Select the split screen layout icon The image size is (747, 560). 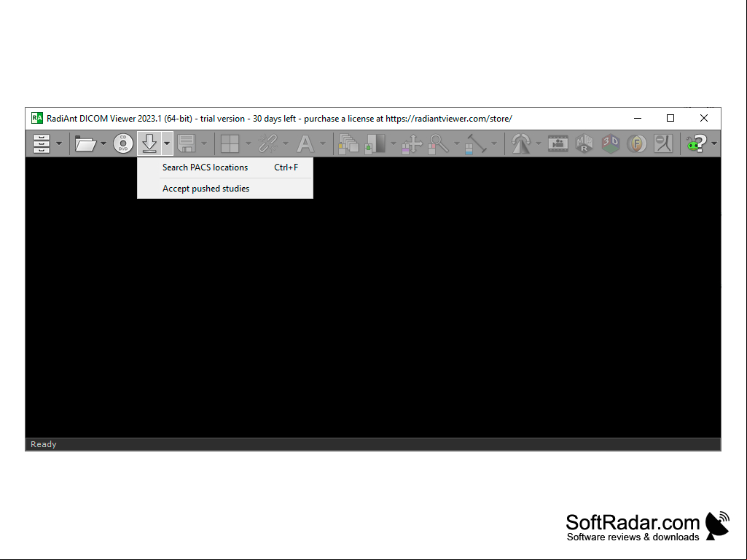pos(230,143)
